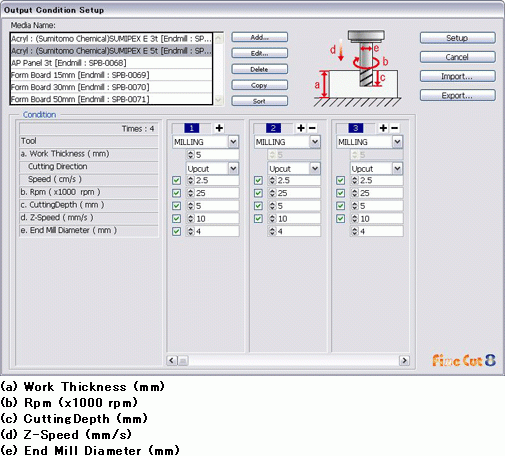Screen dimensions: 505x456
Task: Select AP Panel 3t media entry
Action: click(x=111, y=63)
